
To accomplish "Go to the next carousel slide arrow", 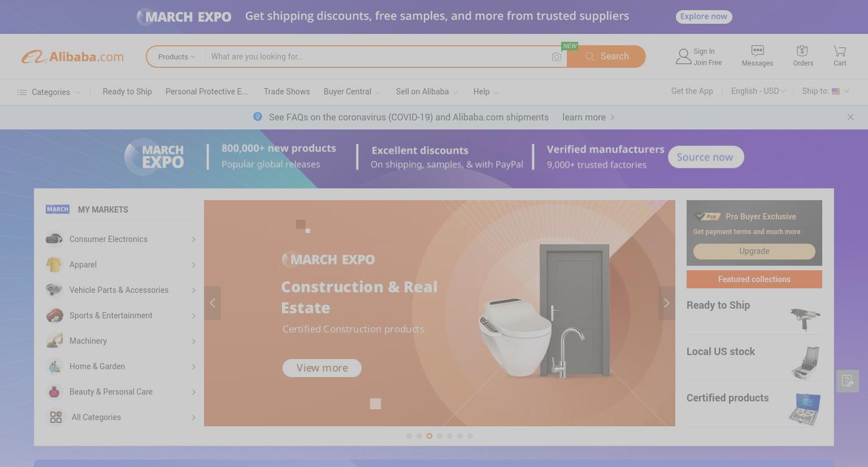I will point(667,303).
